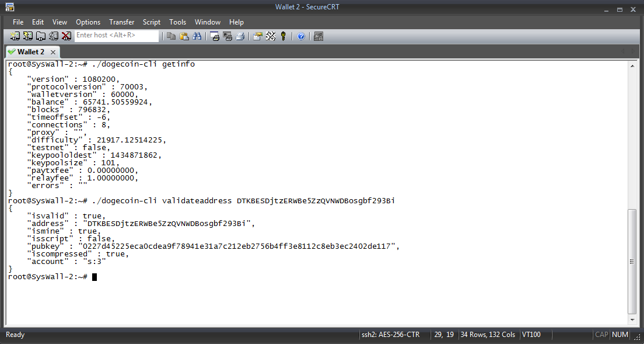
Task: Click the "address" : "DTKBESDjtz..." output line
Action: point(141,224)
